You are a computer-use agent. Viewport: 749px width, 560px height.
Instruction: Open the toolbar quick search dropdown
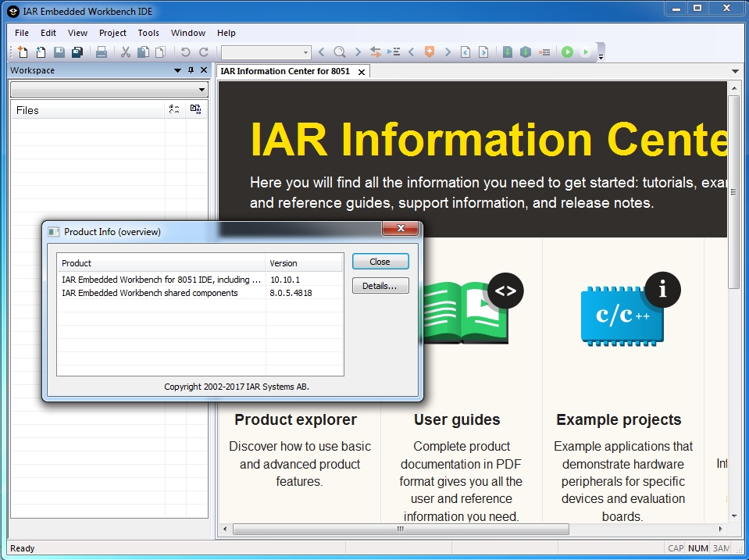(x=305, y=52)
